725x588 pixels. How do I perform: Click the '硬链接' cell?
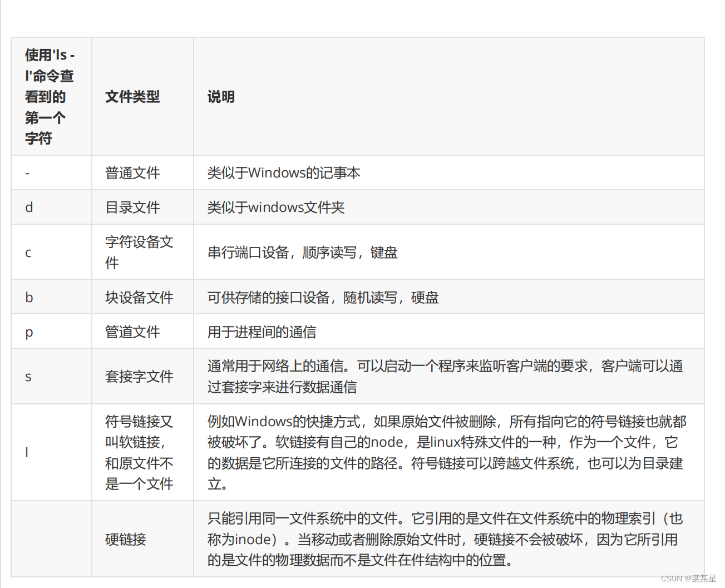[142, 539]
